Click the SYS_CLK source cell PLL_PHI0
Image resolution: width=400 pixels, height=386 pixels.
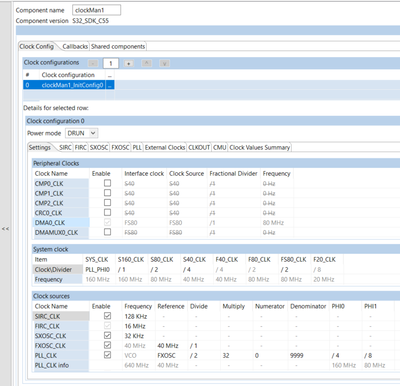coord(99,269)
